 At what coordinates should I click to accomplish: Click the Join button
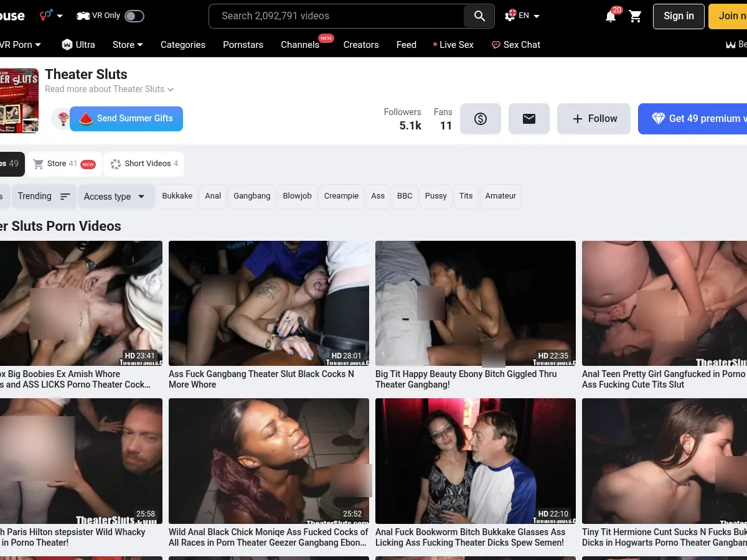click(728, 16)
